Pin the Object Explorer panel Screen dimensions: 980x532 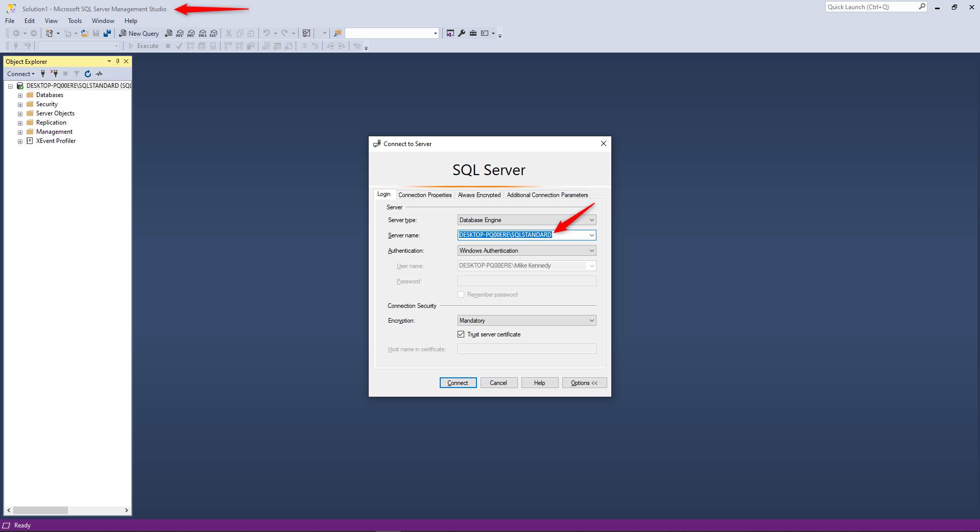point(117,61)
